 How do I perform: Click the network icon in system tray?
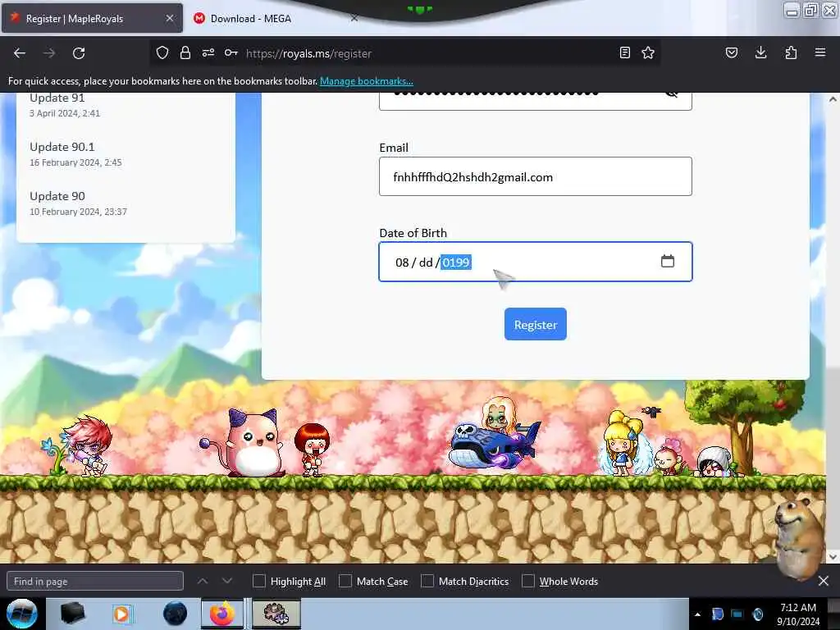(x=737, y=614)
